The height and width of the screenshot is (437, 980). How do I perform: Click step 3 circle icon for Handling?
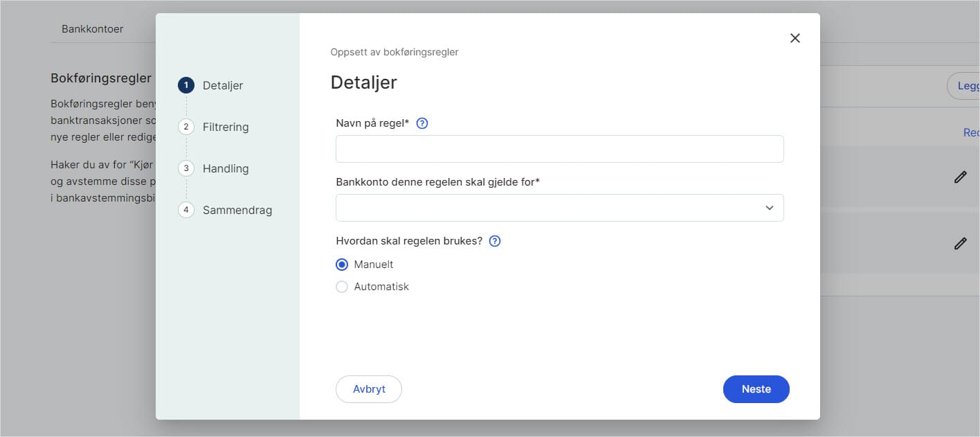pyautogui.click(x=186, y=168)
